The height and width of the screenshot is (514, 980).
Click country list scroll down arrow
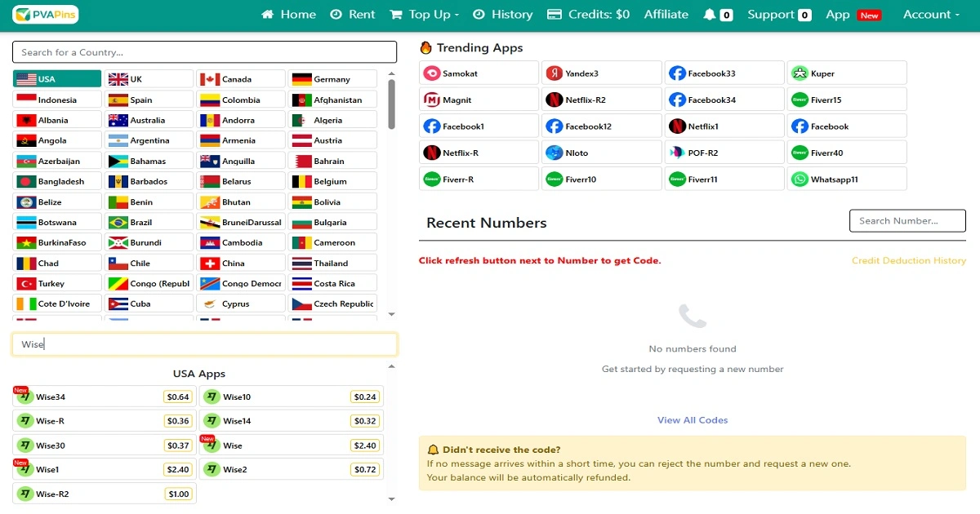pyautogui.click(x=391, y=314)
